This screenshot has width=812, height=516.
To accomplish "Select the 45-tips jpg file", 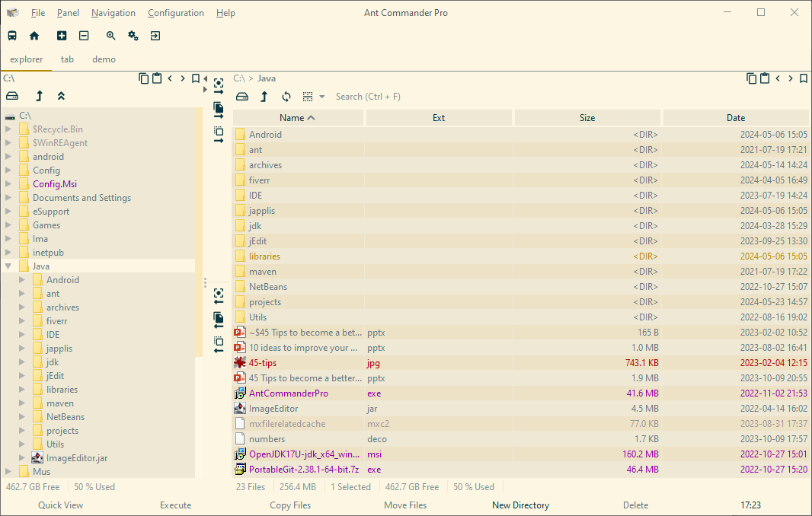I will click(x=521, y=363).
